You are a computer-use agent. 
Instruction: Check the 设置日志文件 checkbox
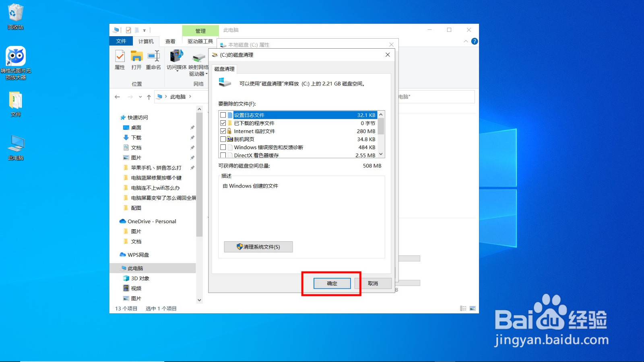(223, 115)
